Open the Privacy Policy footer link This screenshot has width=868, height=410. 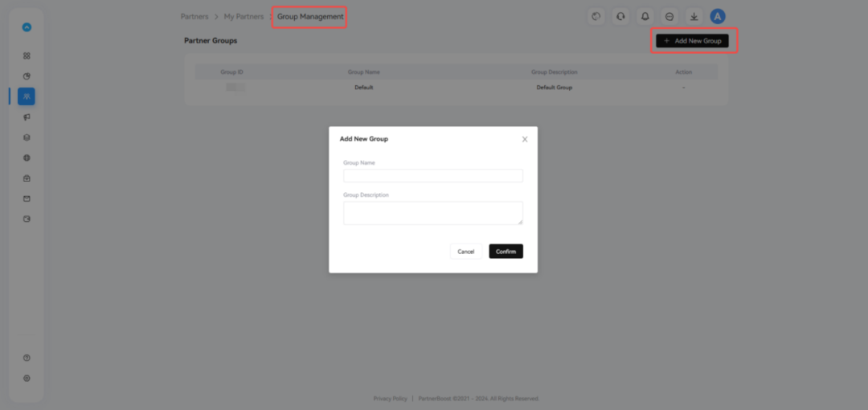pyautogui.click(x=391, y=399)
